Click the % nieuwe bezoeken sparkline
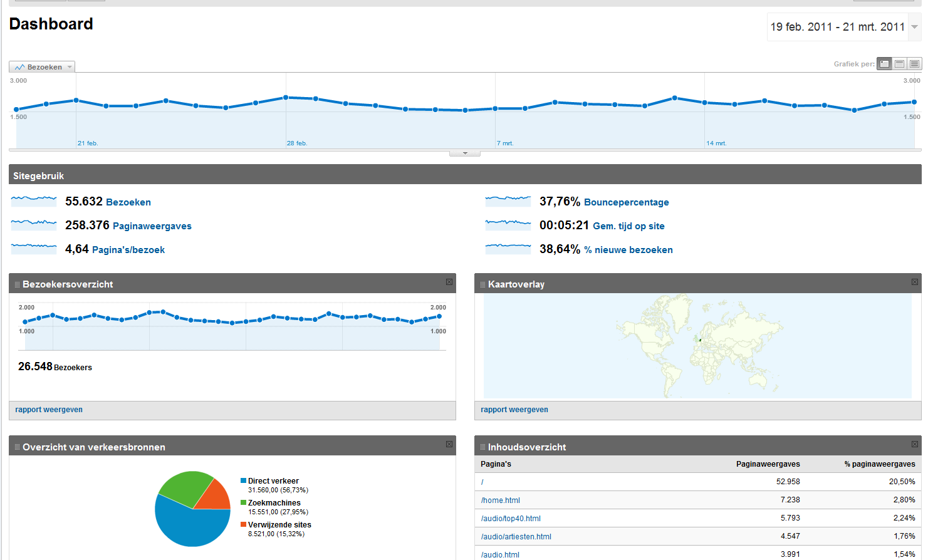928x560 pixels. click(508, 249)
